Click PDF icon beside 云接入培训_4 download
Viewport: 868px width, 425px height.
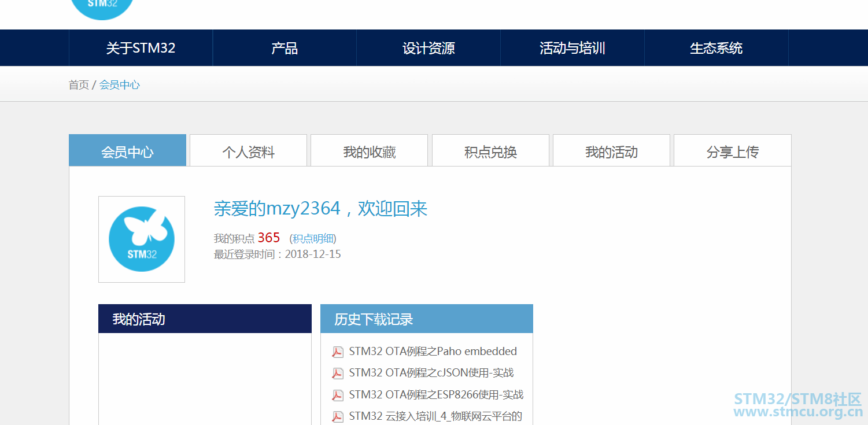(338, 416)
